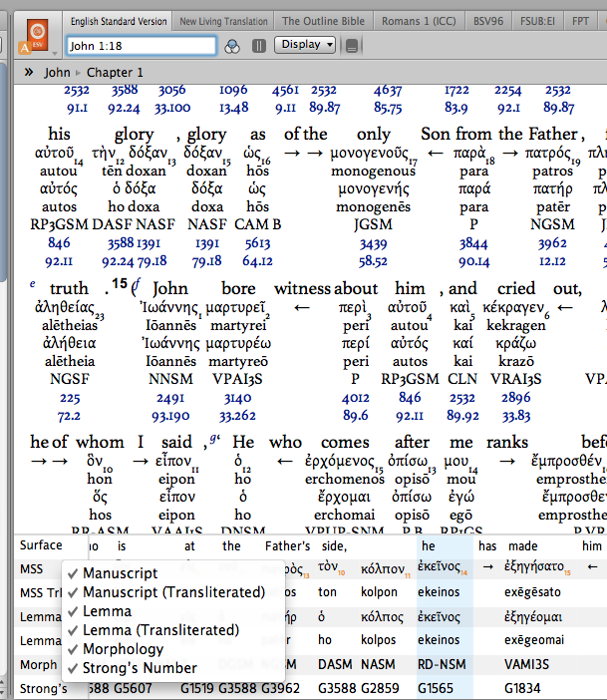Click the verse number 15

(120, 283)
